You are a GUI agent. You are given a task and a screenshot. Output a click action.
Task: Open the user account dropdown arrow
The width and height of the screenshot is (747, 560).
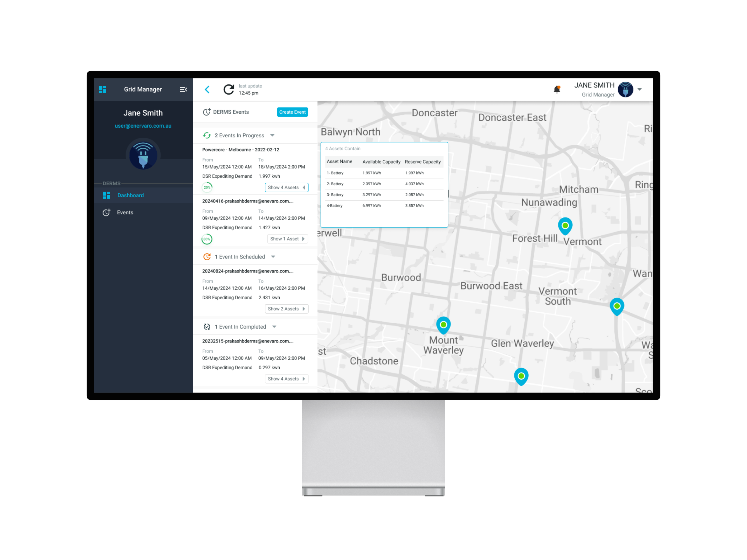point(640,90)
